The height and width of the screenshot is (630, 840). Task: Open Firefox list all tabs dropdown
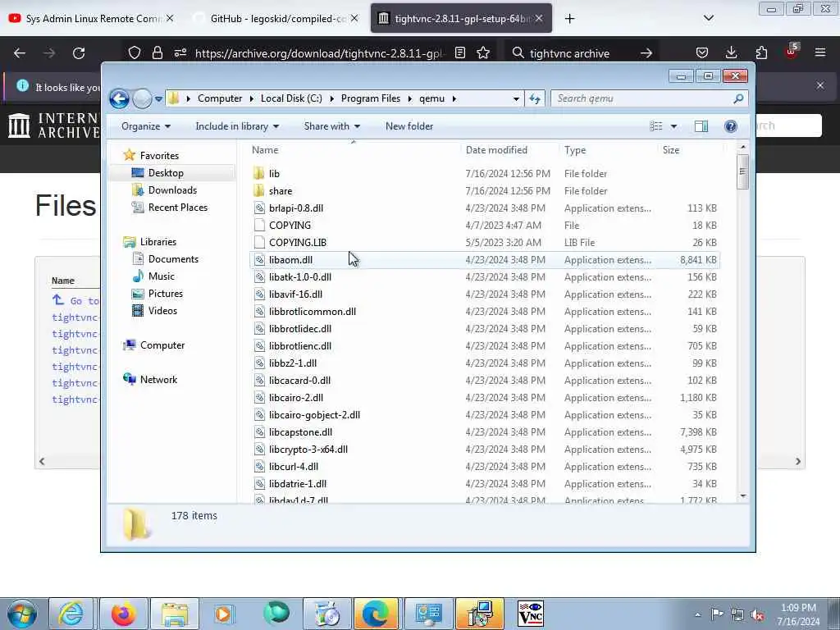[x=708, y=18]
